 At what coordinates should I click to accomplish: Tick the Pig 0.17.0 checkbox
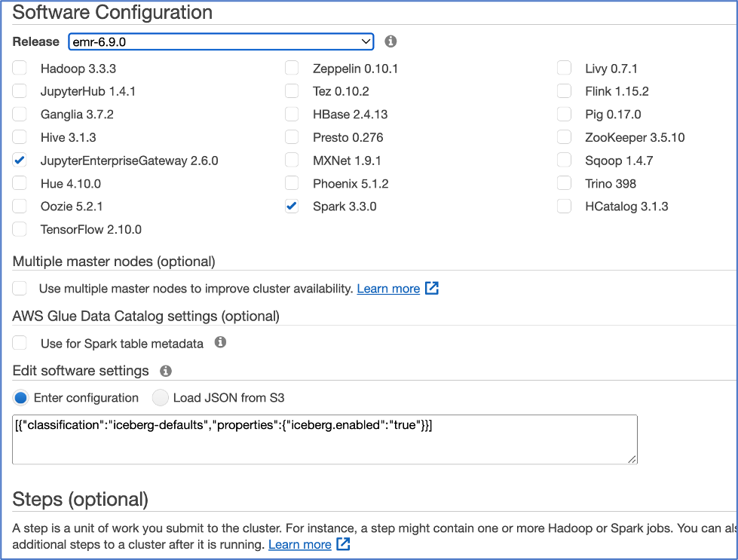coord(565,114)
